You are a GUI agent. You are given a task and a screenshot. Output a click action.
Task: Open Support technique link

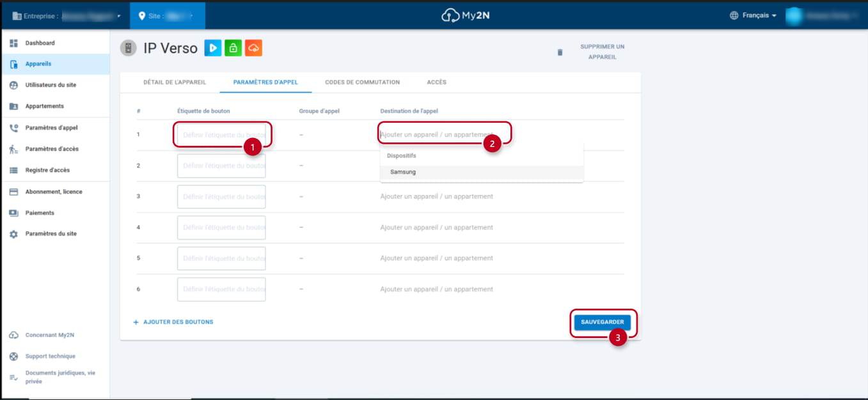50,356
